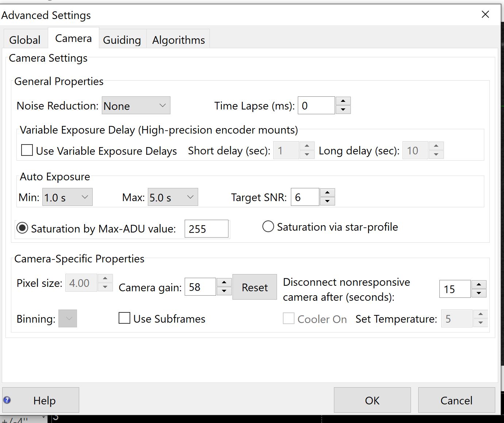The width and height of the screenshot is (504, 423).
Task: Increase Time Lapse with up arrow
Action: [343, 101]
